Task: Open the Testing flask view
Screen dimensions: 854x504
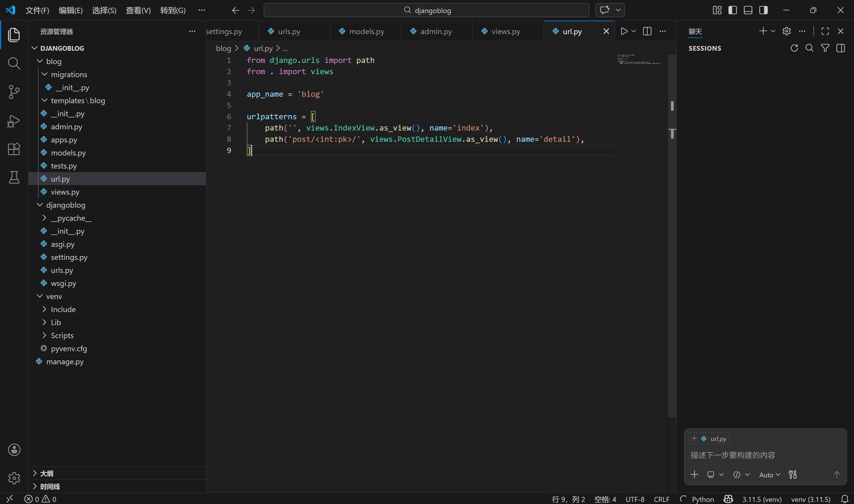Action: pos(14,177)
